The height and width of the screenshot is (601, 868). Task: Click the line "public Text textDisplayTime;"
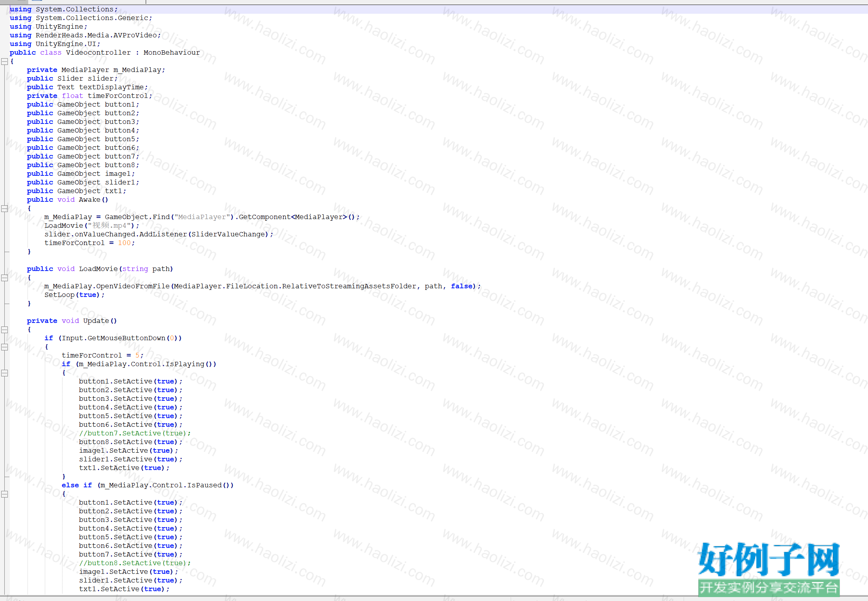click(88, 87)
